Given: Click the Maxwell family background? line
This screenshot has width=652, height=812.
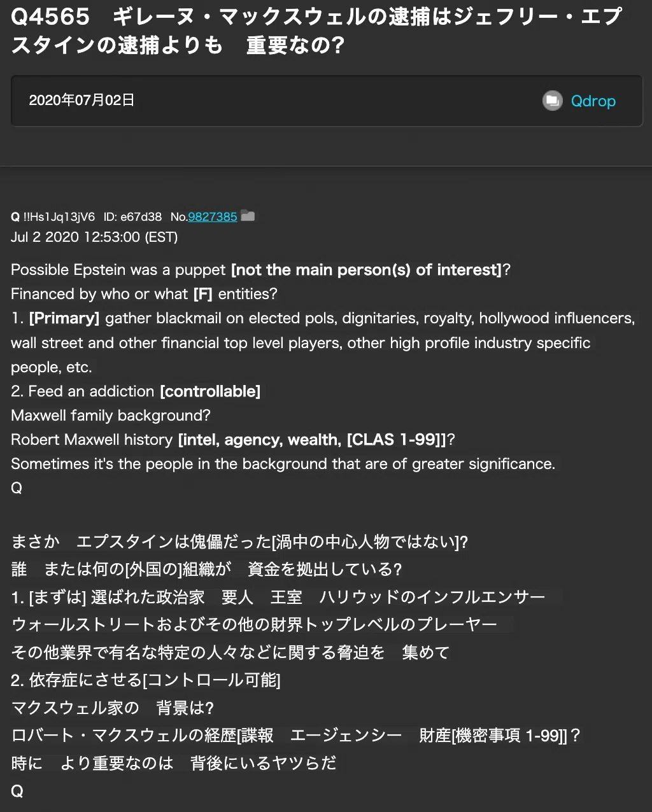Looking at the screenshot, I should (111, 416).
